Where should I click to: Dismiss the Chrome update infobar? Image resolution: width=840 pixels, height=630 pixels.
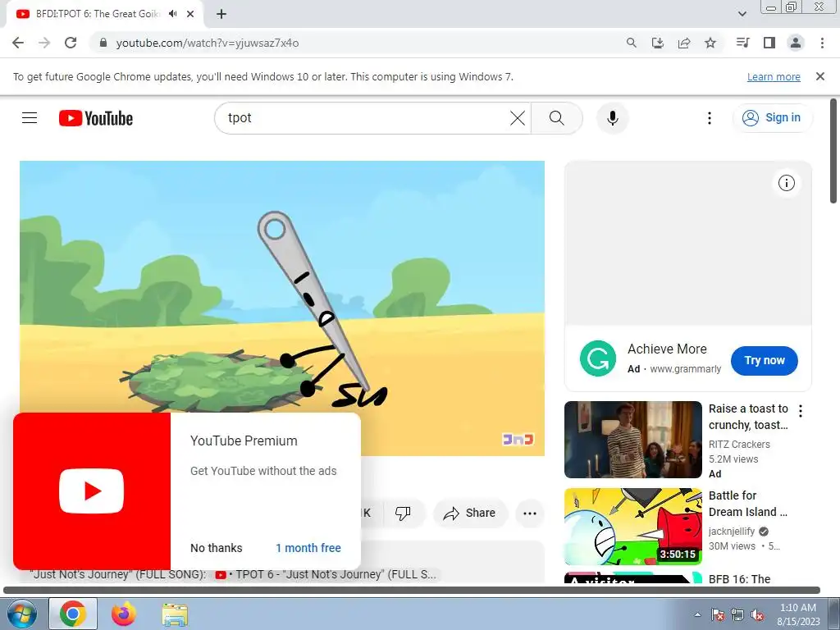(x=820, y=76)
